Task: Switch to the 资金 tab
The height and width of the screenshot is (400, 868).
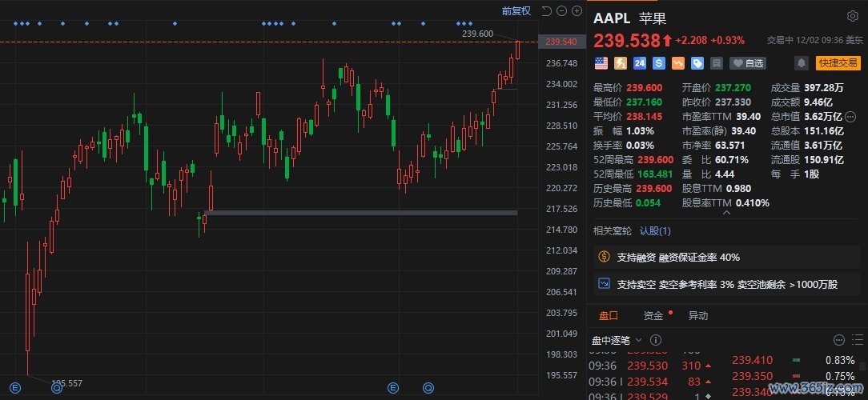Action: click(653, 316)
